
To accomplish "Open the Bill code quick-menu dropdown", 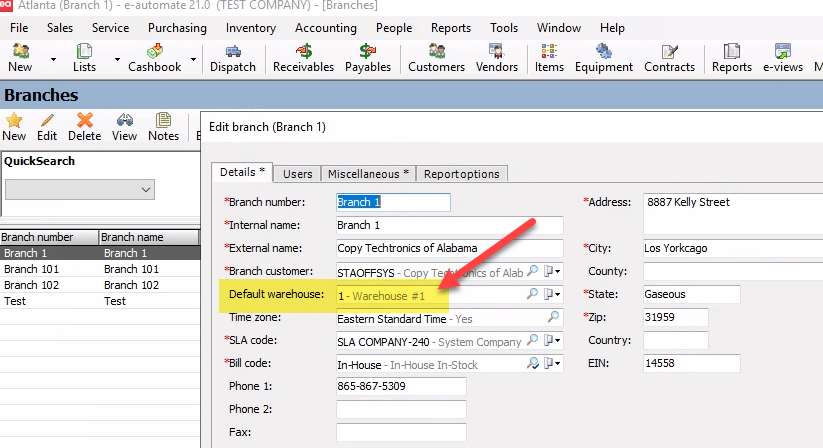I will [x=552, y=364].
